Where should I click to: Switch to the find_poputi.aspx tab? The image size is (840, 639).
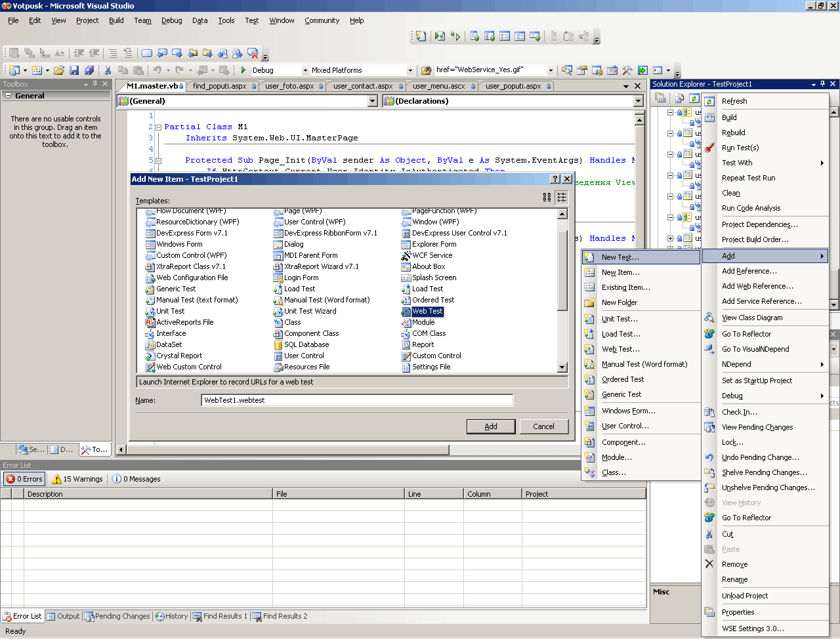pos(219,86)
